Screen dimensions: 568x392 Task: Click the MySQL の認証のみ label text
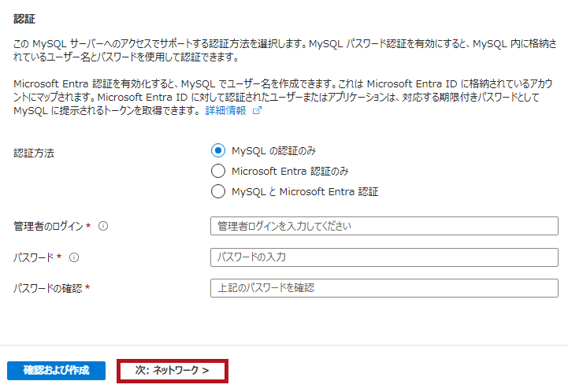pos(273,150)
